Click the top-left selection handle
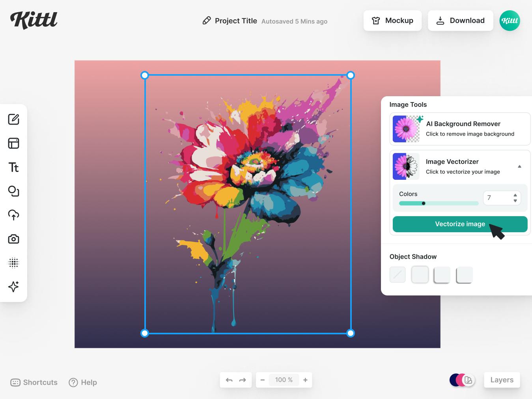 point(145,75)
